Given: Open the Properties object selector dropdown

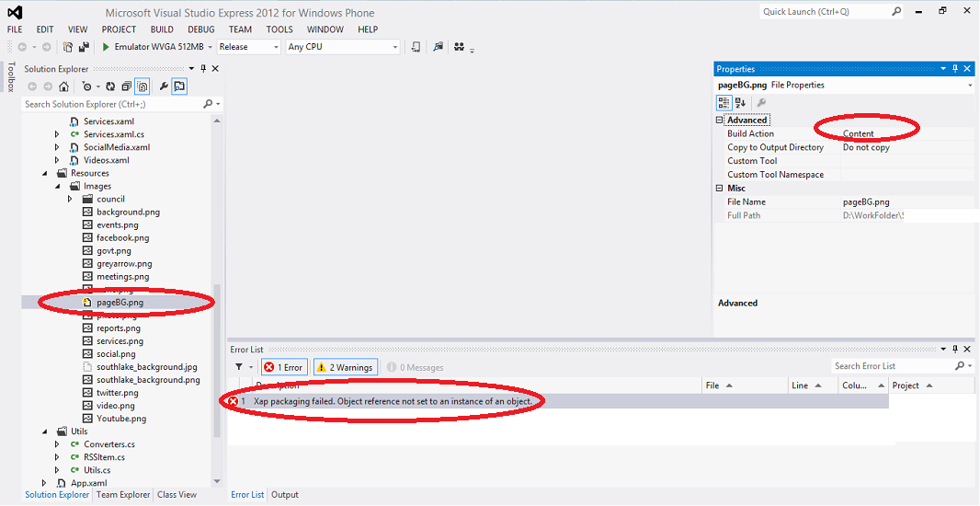Looking at the screenshot, I should click(x=970, y=86).
